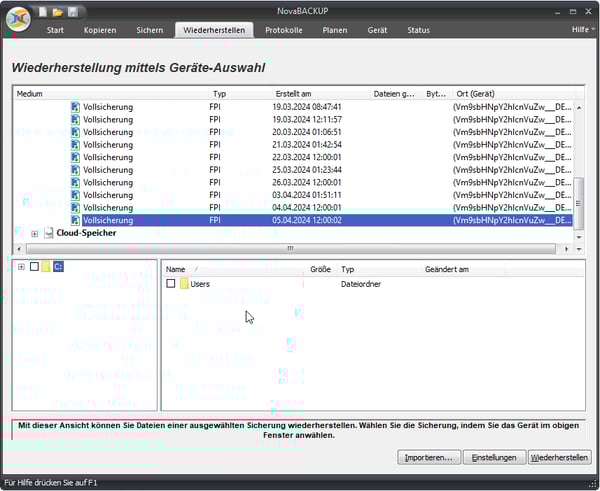Open the Hilfe dropdown menu
The image size is (600, 491).
pos(583,29)
